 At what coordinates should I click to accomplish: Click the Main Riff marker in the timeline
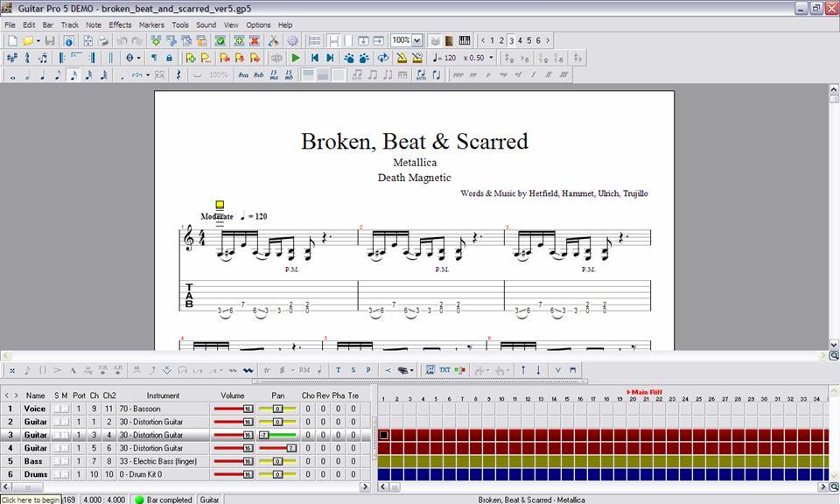643,392
